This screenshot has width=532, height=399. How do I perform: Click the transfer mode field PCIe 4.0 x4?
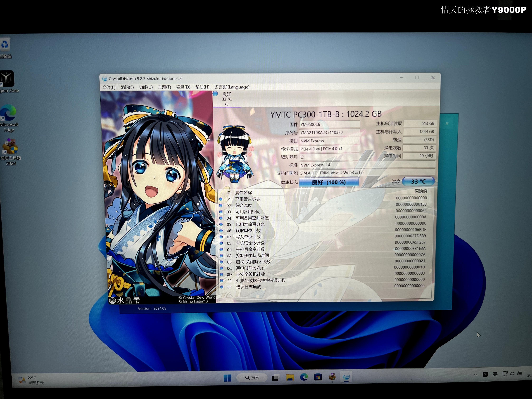pos(329,149)
